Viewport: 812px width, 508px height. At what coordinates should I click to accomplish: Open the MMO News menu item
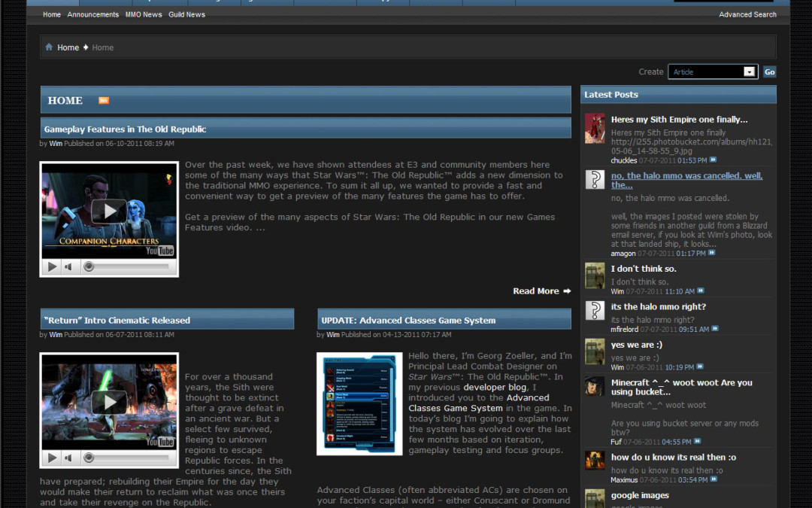[x=144, y=14]
